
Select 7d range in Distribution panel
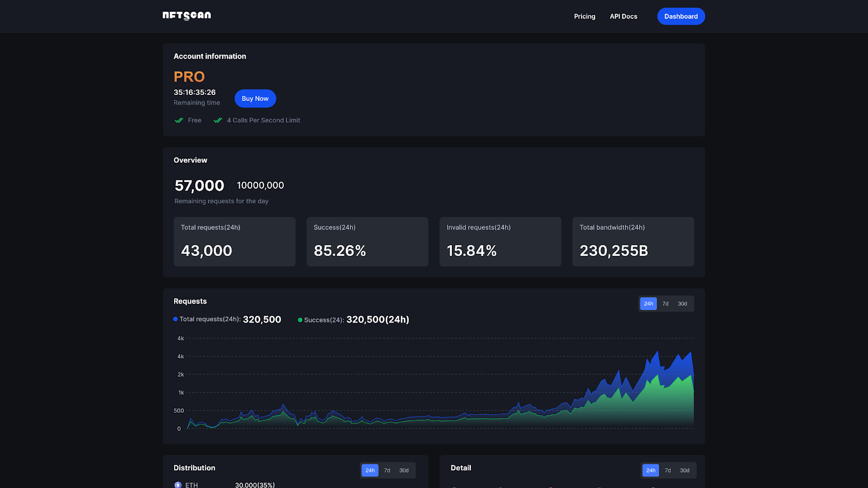point(387,471)
